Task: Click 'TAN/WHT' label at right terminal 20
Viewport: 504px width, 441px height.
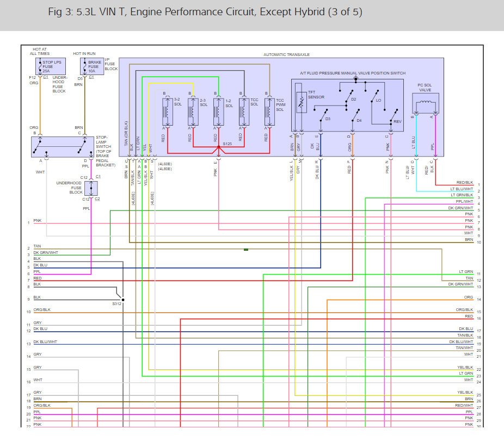Action: click(464, 348)
